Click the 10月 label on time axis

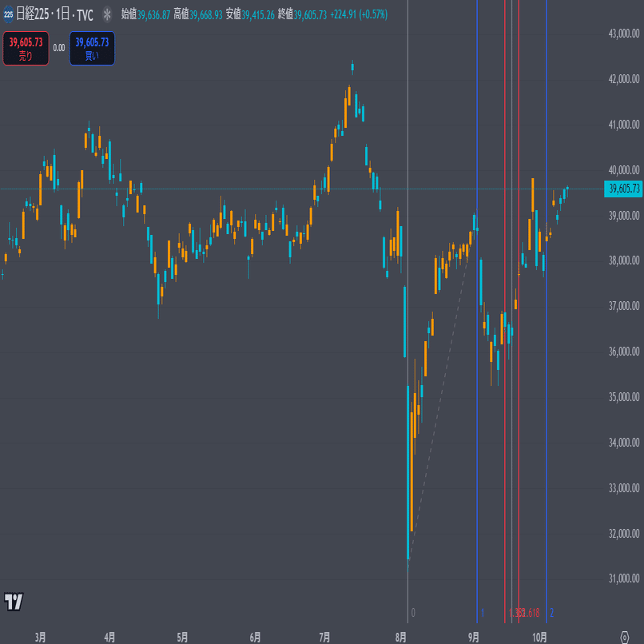pyautogui.click(x=540, y=636)
